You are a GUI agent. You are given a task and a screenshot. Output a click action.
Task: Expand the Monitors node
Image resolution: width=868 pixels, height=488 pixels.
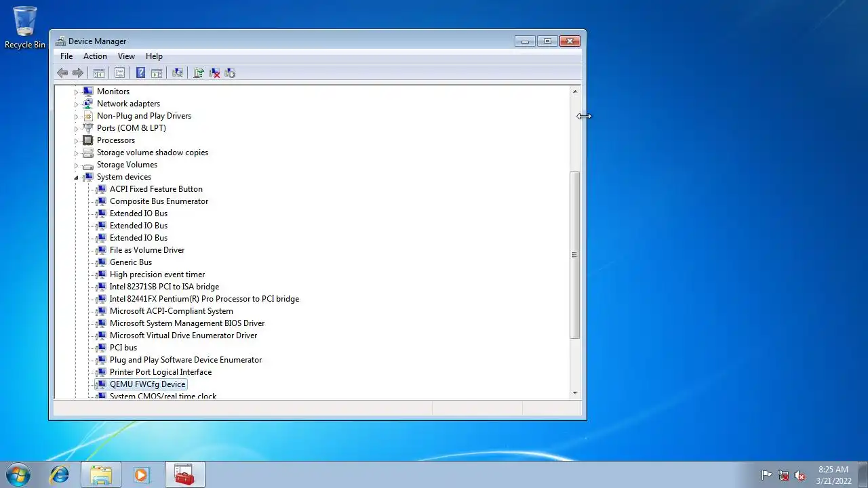pos(77,92)
